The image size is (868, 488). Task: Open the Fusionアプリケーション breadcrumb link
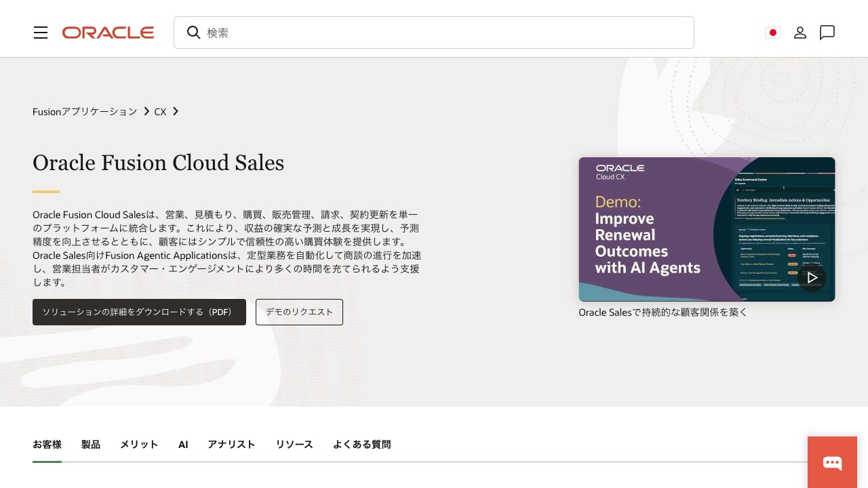[85, 111]
